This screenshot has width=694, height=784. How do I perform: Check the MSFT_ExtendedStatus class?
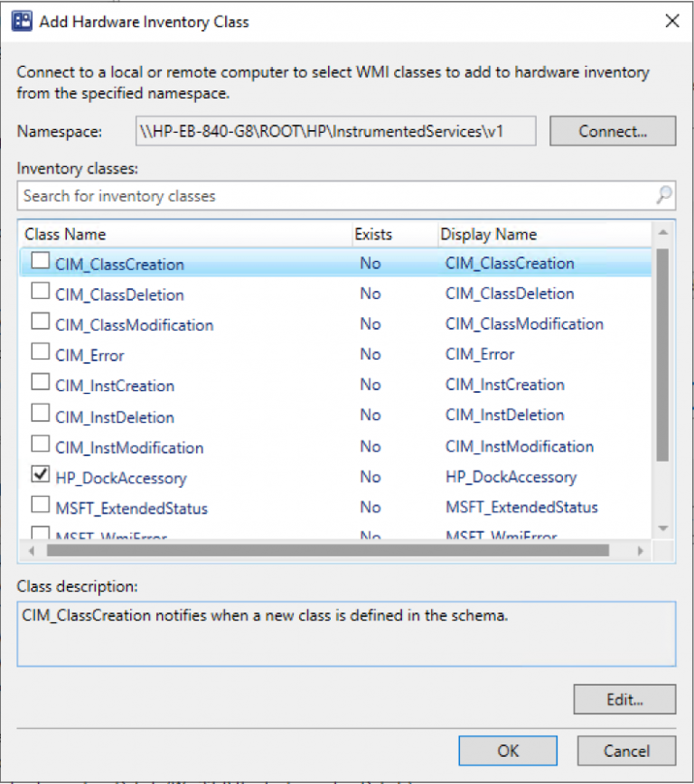coord(40,504)
